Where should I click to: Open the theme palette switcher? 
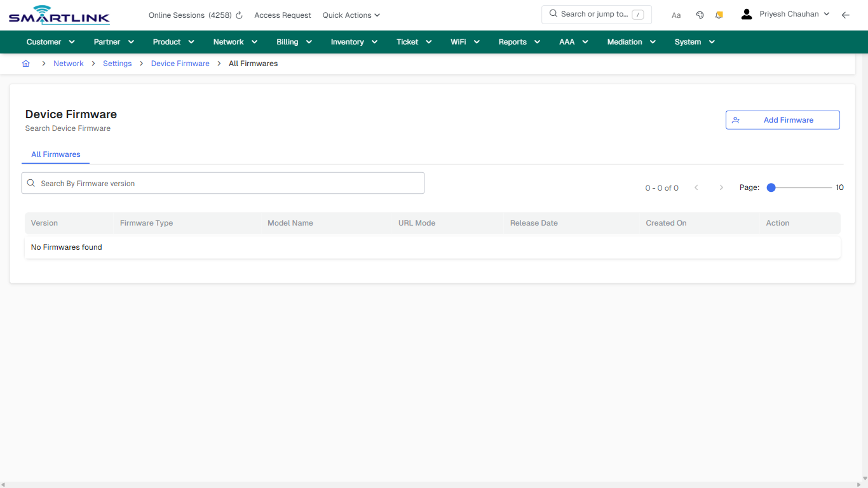pos(700,15)
